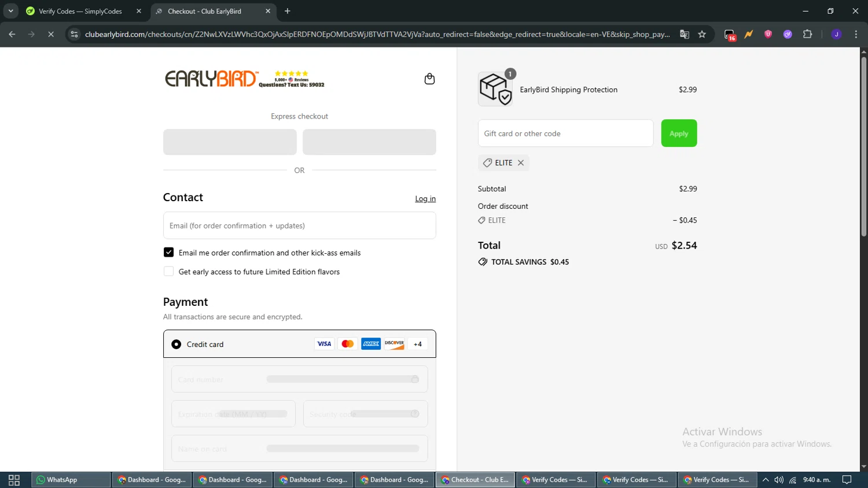Open the notification center icon
The height and width of the screenshot is (488, 868).
(x=847, y=480)
